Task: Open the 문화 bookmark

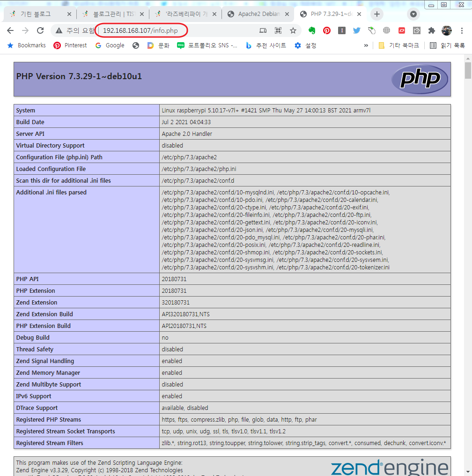Action: (158, 45)
